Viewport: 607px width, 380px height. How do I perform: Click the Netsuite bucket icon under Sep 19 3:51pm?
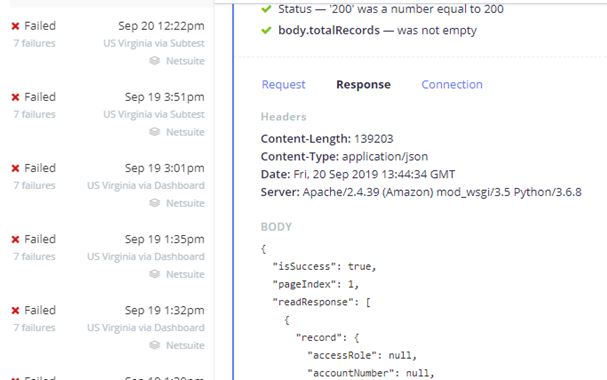[154, 132]
